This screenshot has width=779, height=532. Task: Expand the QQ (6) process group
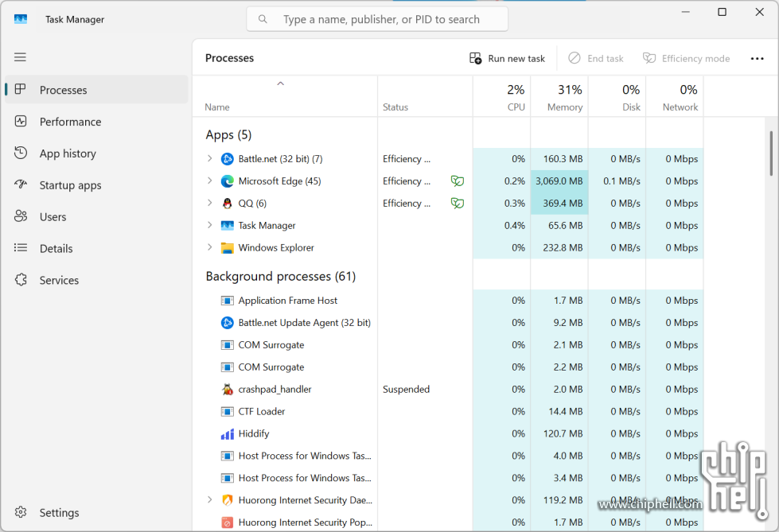(209, 203)
